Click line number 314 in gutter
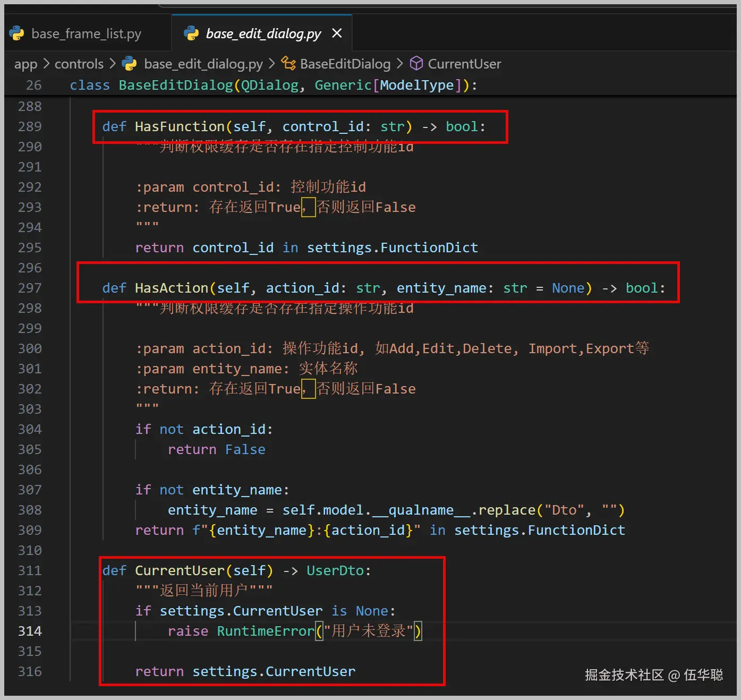This screenshot has width=741, height=700. (30, 631)
